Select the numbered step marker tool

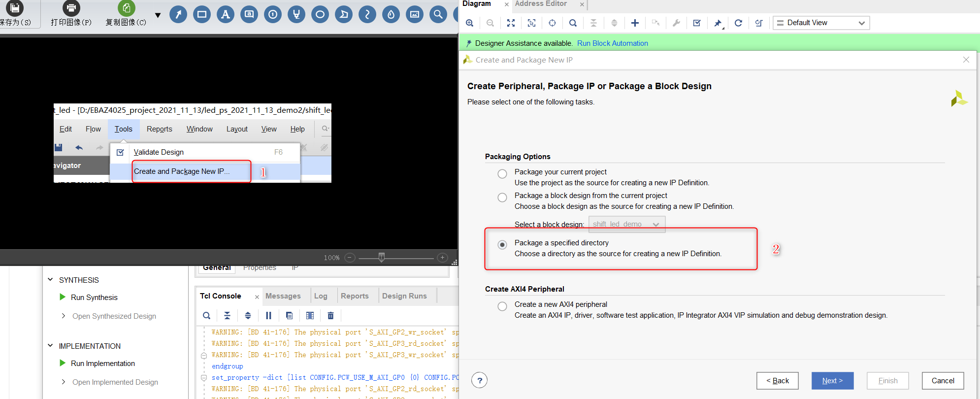tap(273, 14)
